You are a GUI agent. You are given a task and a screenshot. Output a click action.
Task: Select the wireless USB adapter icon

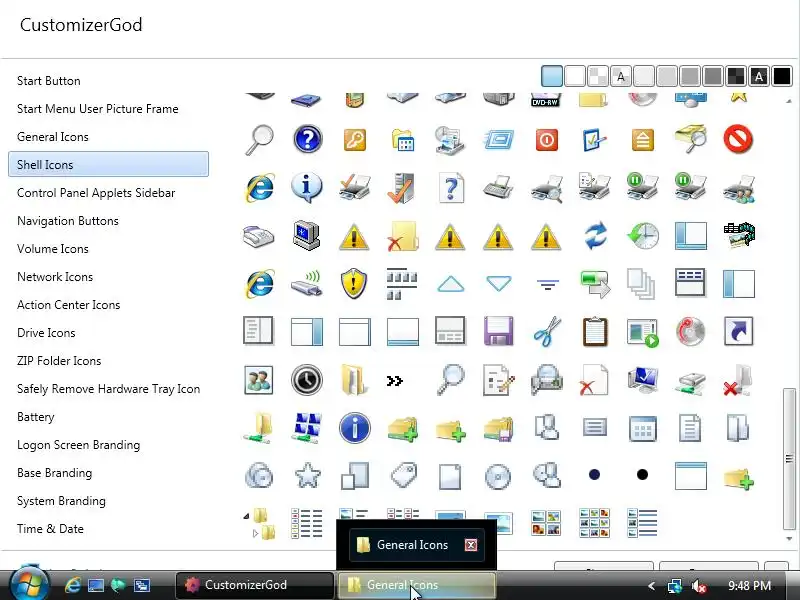point(306,284)
